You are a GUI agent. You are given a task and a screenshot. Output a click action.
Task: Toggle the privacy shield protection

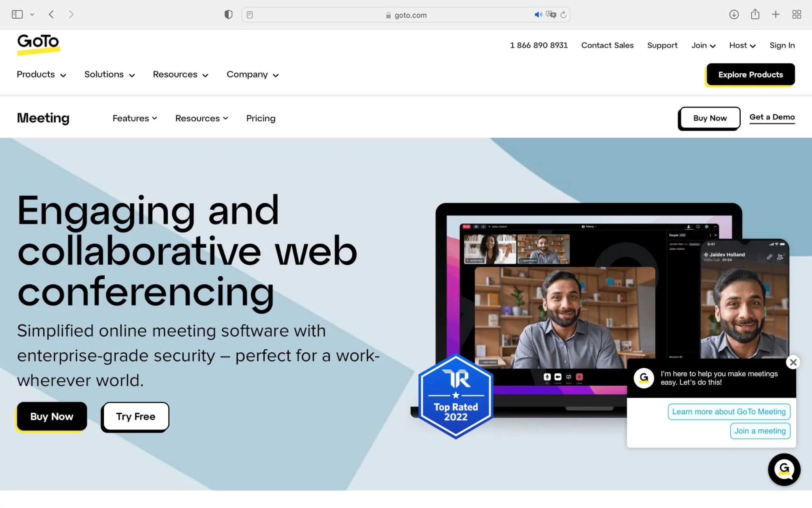point(228,14)
